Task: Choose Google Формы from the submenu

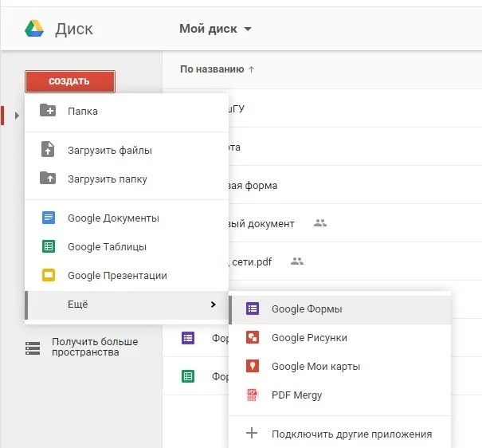Action: (x=339, y=309)
